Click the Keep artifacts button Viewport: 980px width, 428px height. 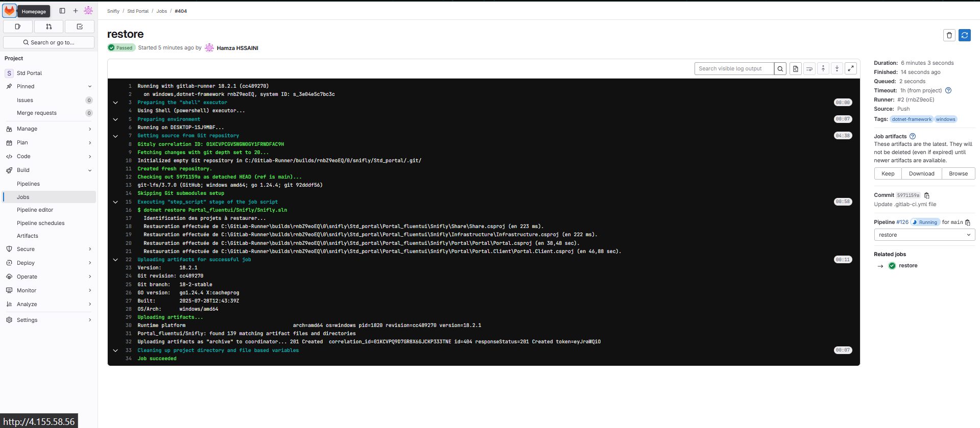[x=888, y=174]
